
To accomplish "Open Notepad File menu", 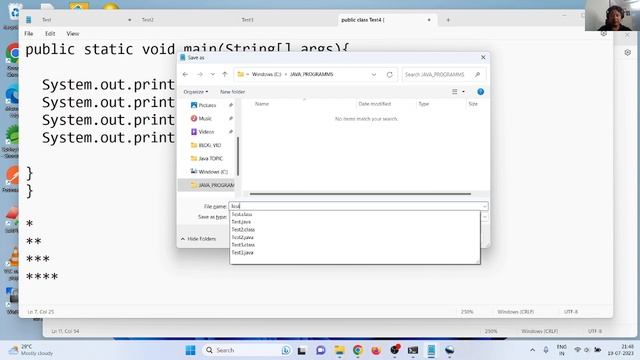I will coord(29,33).
